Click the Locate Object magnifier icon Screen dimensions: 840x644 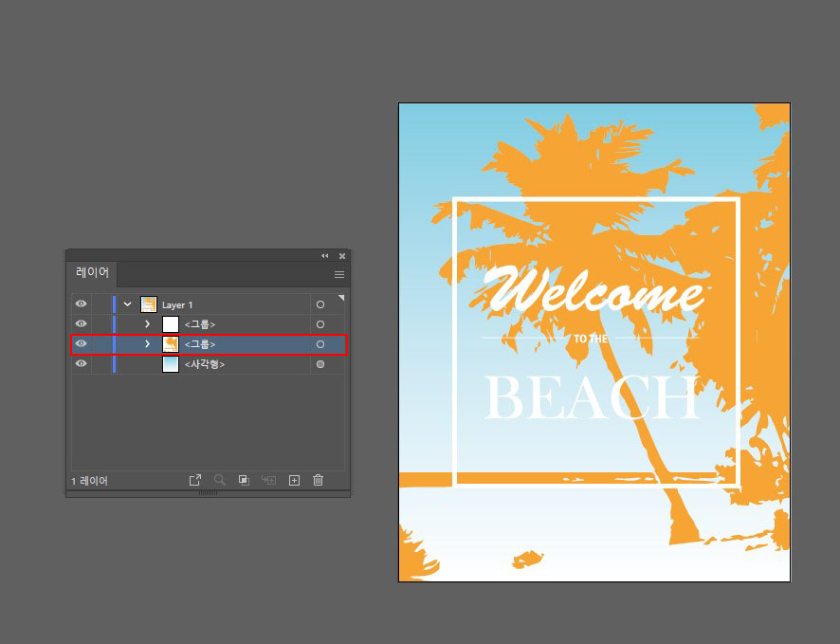[220, 480]
